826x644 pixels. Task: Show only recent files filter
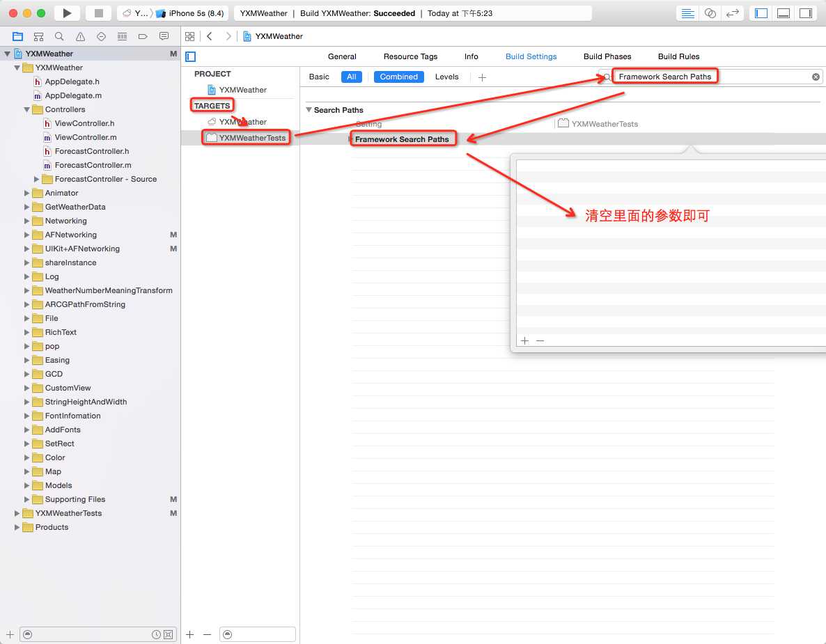point(156,634)
